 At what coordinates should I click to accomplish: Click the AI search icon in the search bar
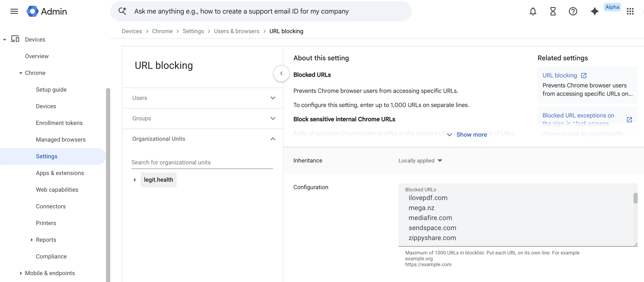[x=122, y=11]
